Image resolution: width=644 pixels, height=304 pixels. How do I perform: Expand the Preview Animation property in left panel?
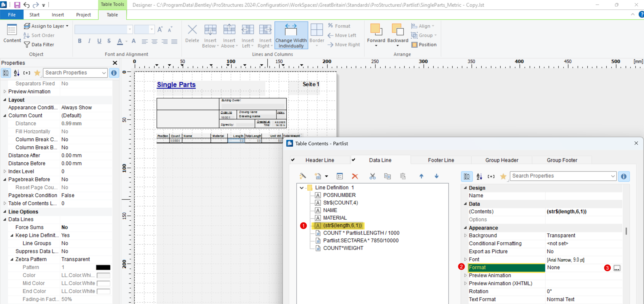point(5,92)
